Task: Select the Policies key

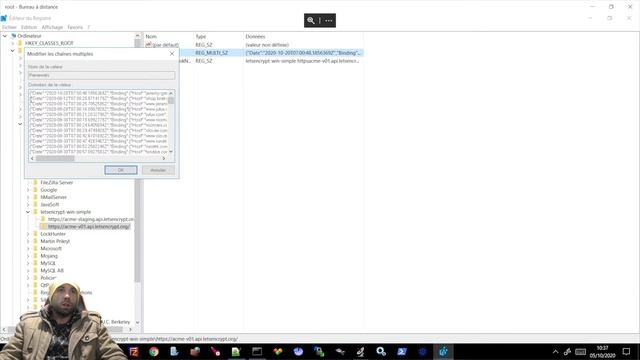Action: [x=48, y=278]
